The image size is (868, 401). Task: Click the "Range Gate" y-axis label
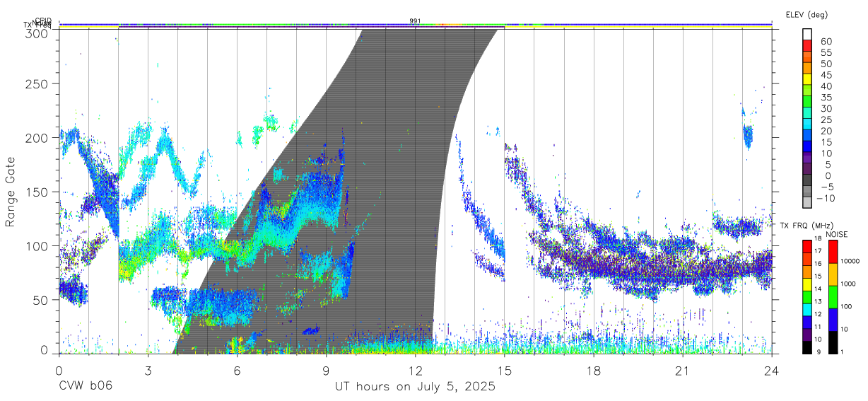tap(11, 192)
